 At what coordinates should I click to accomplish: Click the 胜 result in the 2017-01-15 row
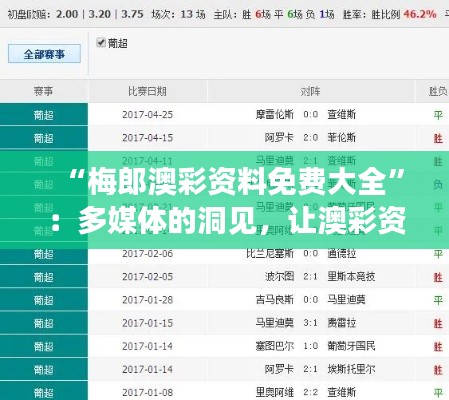438,324
